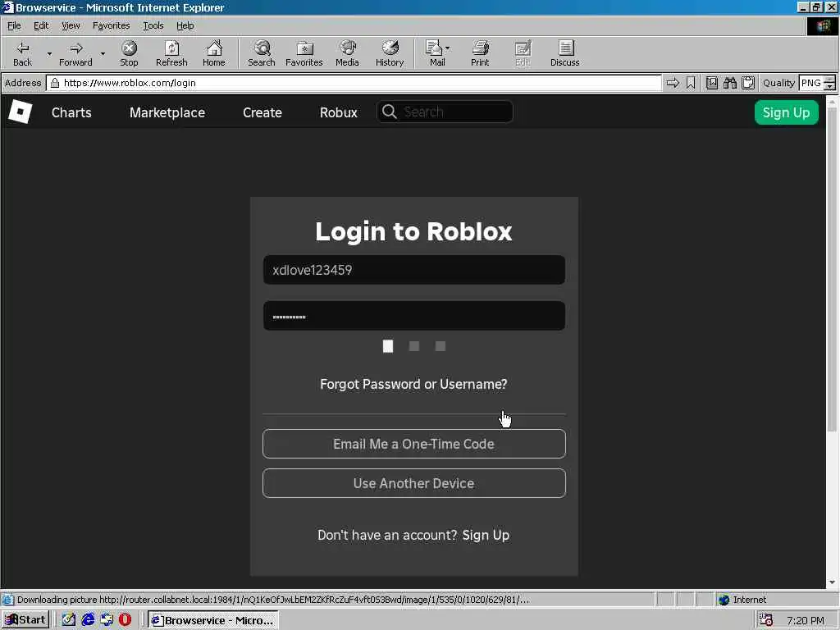Screen dimensions: 840x630
Task: Click Forgot Password or Username link
Action: tap(413, 384)
